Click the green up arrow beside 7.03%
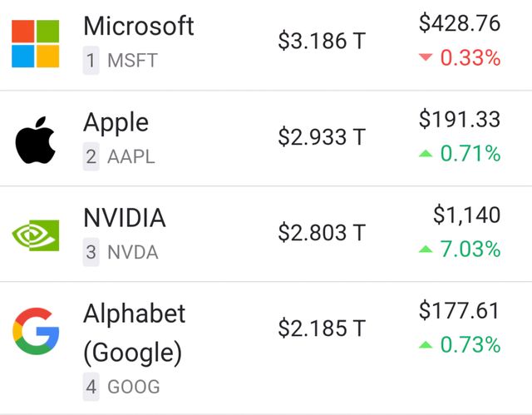The height and width of the screenshot is (415, 532). [x=426, y=249]
